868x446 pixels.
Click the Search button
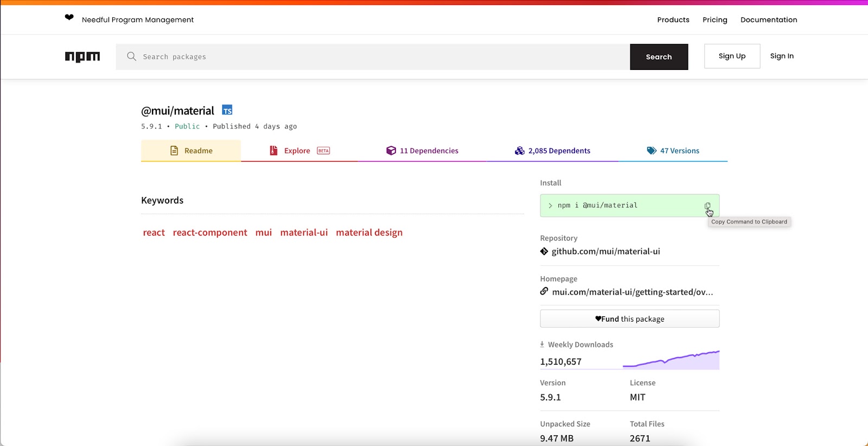(x=659, y=57)
